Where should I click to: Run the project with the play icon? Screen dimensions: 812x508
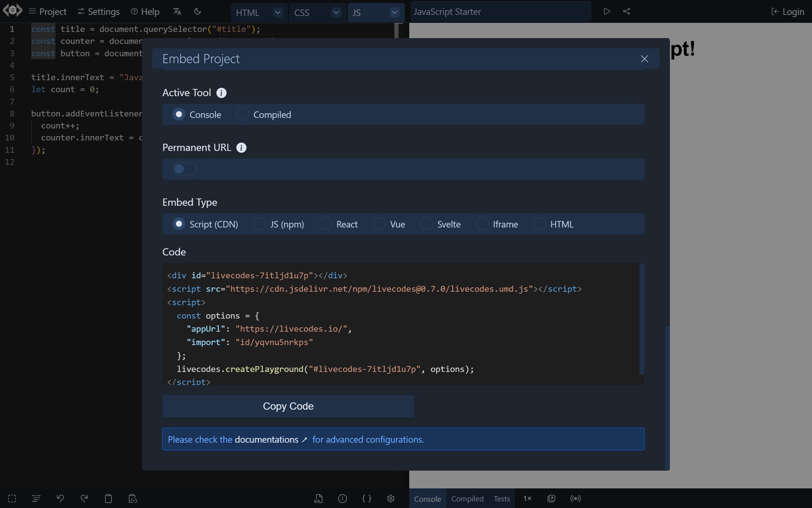pos(607,11)
